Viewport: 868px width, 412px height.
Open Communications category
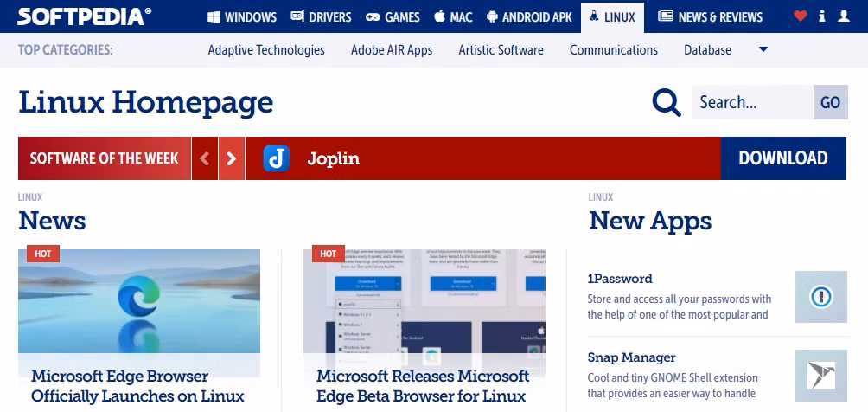613,50
